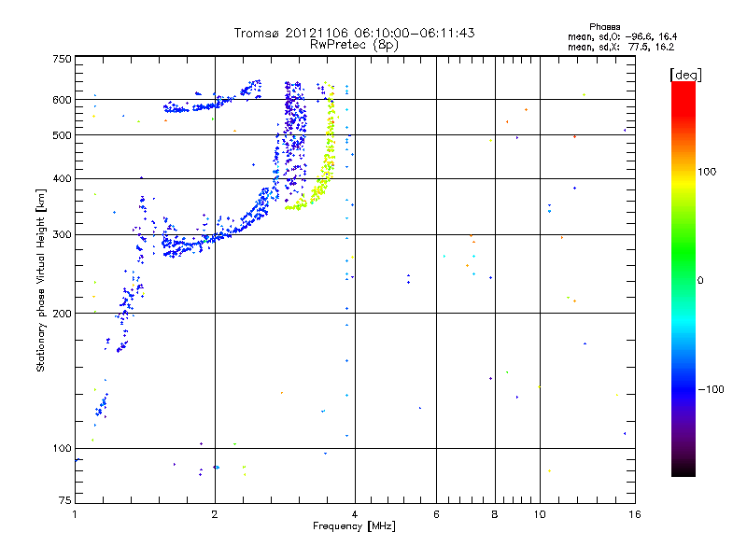This screenshot has width=747, height=560.
Task: Click the y-axis label '75'
Action: coord(65,500)
